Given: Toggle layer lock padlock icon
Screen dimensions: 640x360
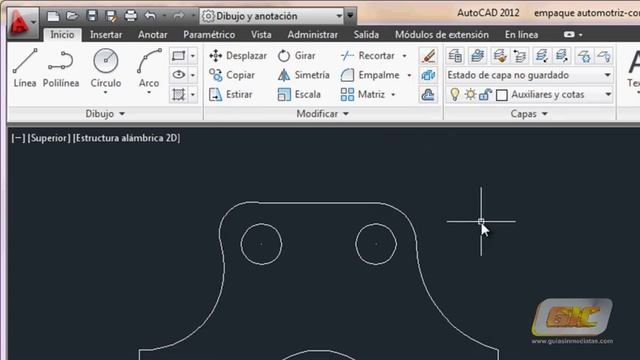Looking at the screenshot, I should [x=485, y=95].
